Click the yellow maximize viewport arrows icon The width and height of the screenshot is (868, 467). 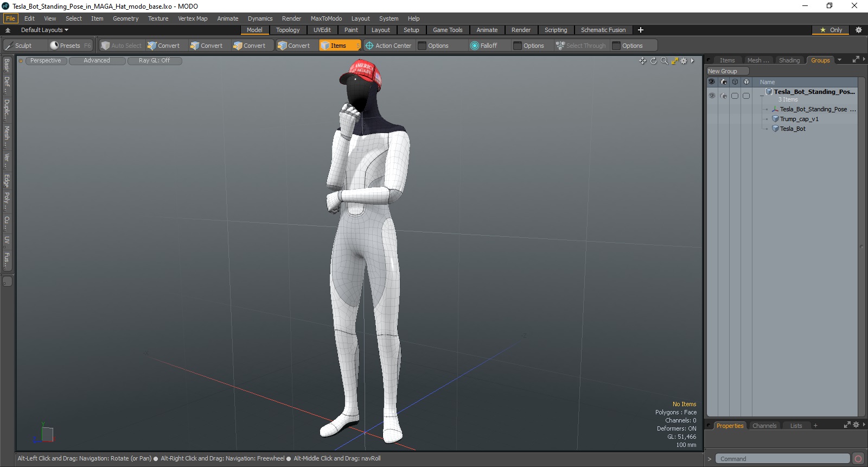[x=674, y=61]
